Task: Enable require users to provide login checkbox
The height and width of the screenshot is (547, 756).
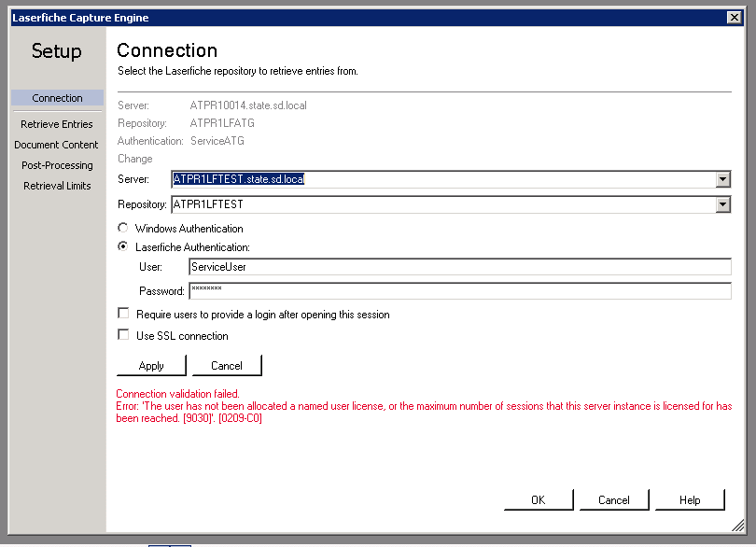Action: click(123, 314)
